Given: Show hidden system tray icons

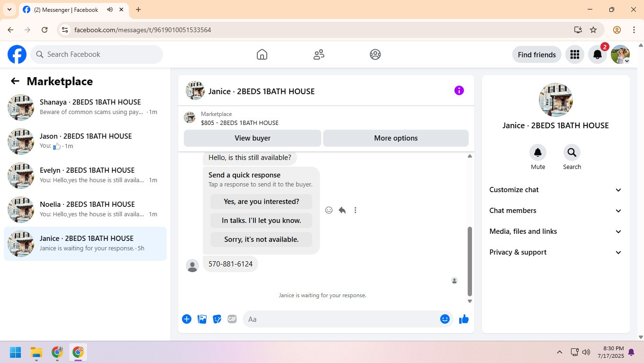Looking at the screenshot, I should click(560, 352).
